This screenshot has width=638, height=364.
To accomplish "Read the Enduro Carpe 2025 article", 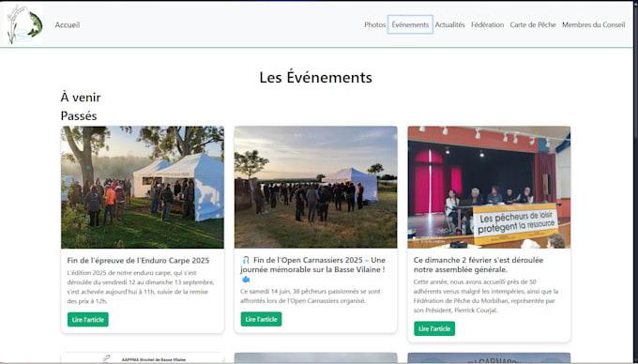I will coord(88,319).
